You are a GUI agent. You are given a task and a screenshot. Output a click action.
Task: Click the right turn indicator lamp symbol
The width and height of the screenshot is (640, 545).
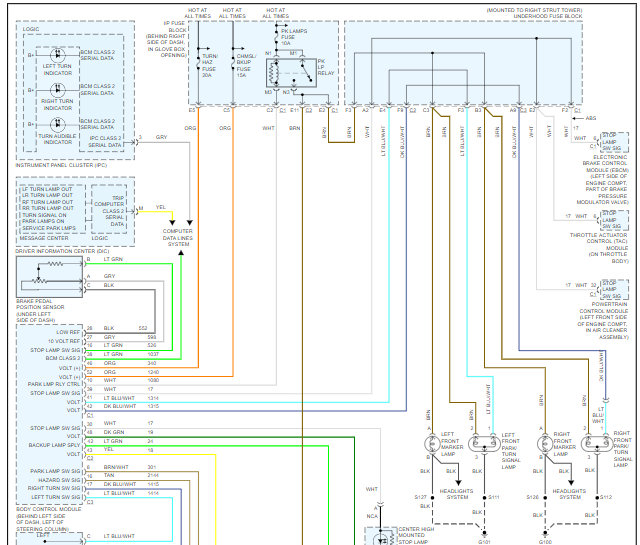(58, 90)
